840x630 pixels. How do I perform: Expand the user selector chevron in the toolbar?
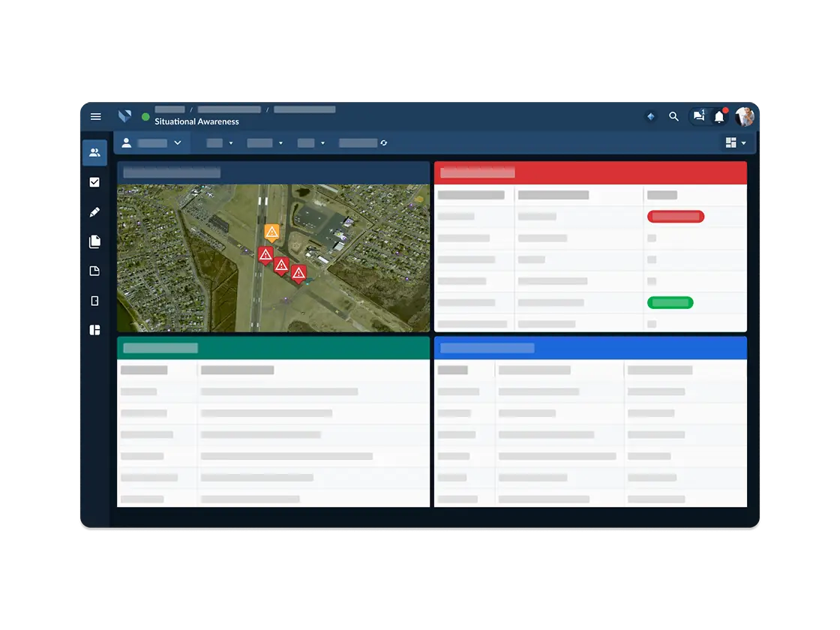pyautogui.click(x=178, y=143)
